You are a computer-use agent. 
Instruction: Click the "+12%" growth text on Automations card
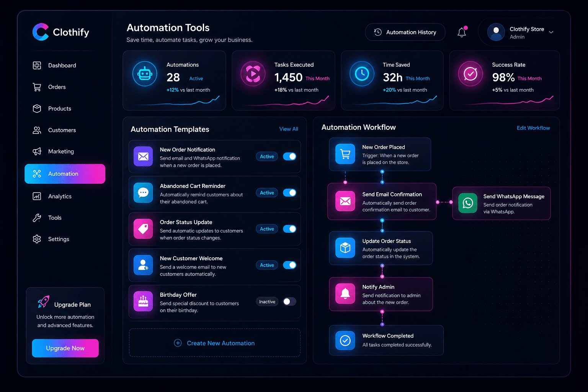[173, 90]
